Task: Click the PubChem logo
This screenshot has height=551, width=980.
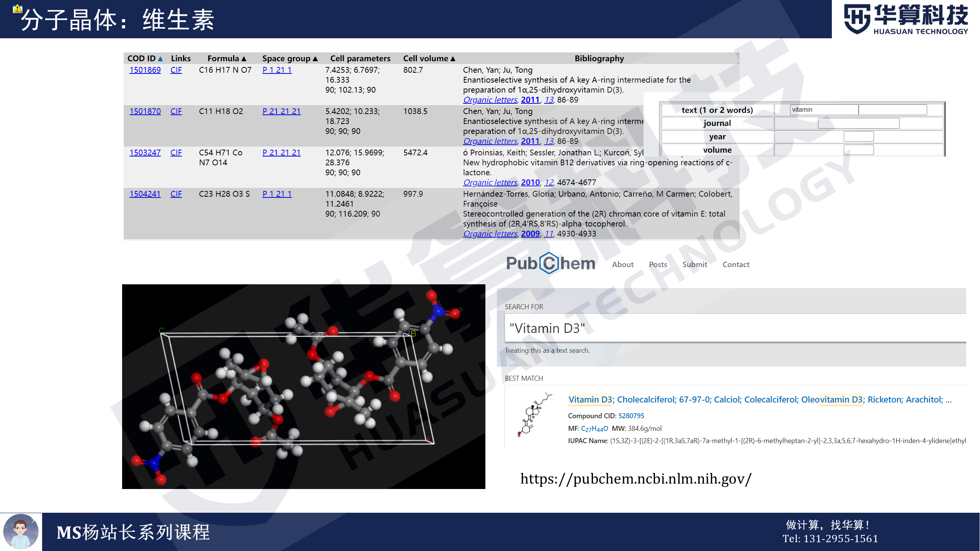Action: coord(550,263)
